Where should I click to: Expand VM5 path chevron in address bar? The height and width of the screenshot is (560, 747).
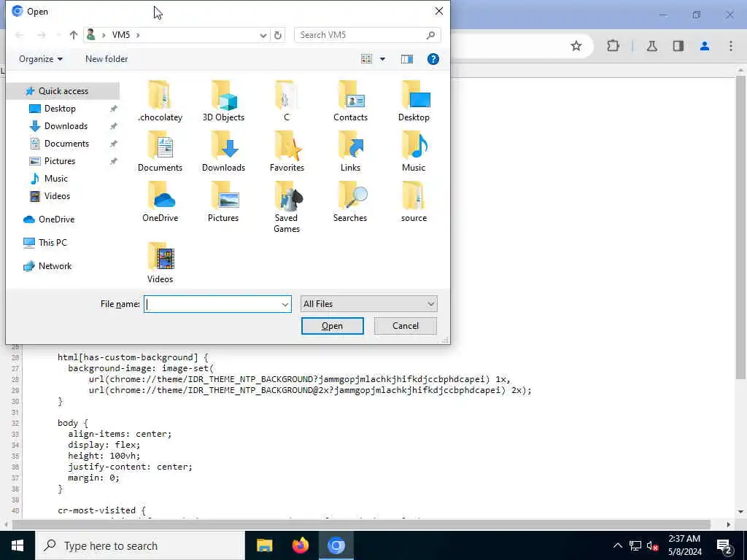(138, 35)
